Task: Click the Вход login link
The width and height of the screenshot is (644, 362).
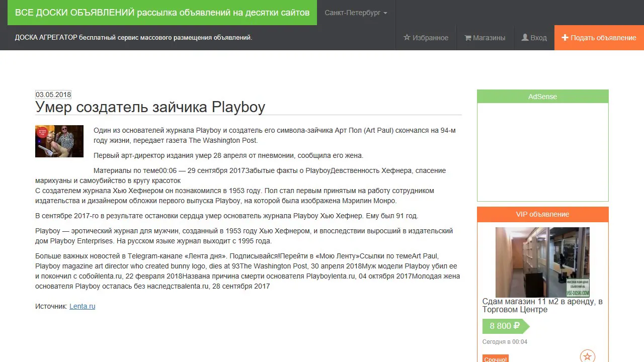Action: 534,38
